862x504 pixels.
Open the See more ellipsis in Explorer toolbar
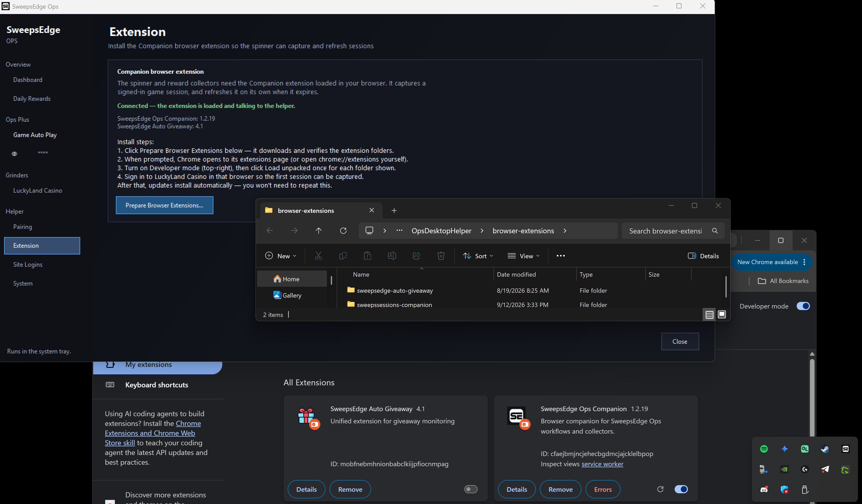point(561,256)
